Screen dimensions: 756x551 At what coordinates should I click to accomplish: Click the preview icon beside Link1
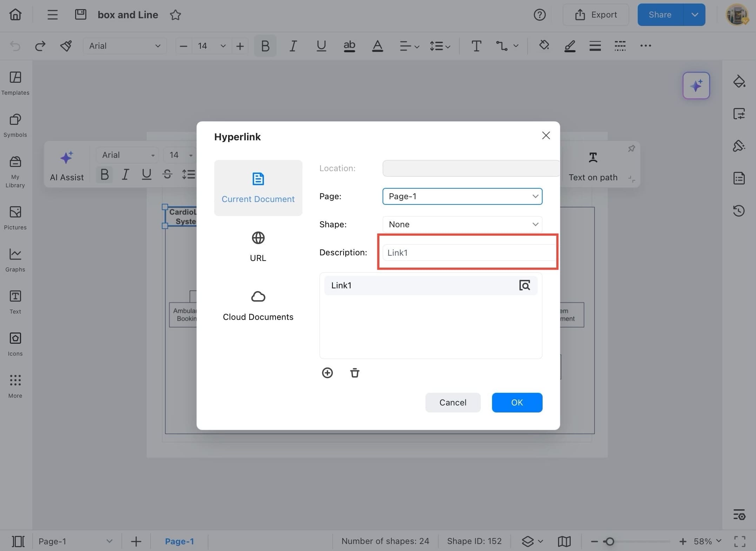524,285
